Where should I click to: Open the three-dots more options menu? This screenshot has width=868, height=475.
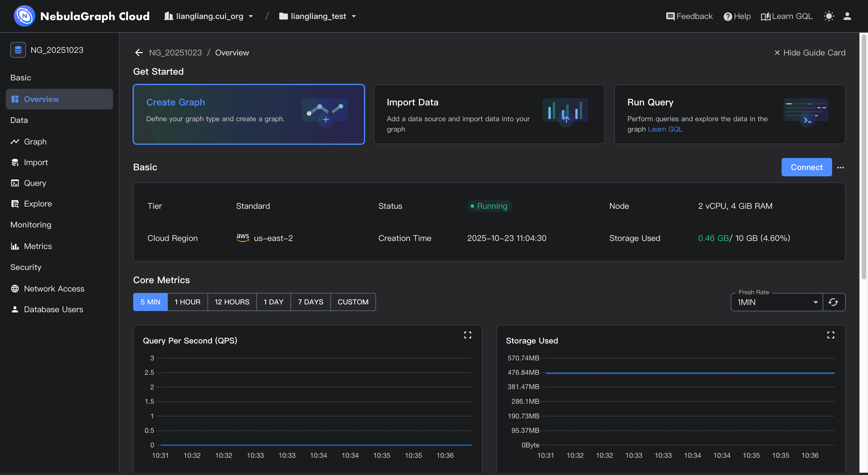[x=840, y=167]
